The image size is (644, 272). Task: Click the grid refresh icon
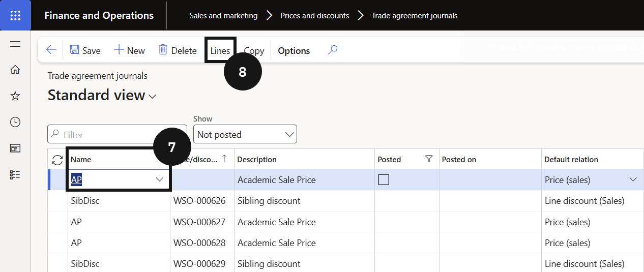tap(57, 160)
